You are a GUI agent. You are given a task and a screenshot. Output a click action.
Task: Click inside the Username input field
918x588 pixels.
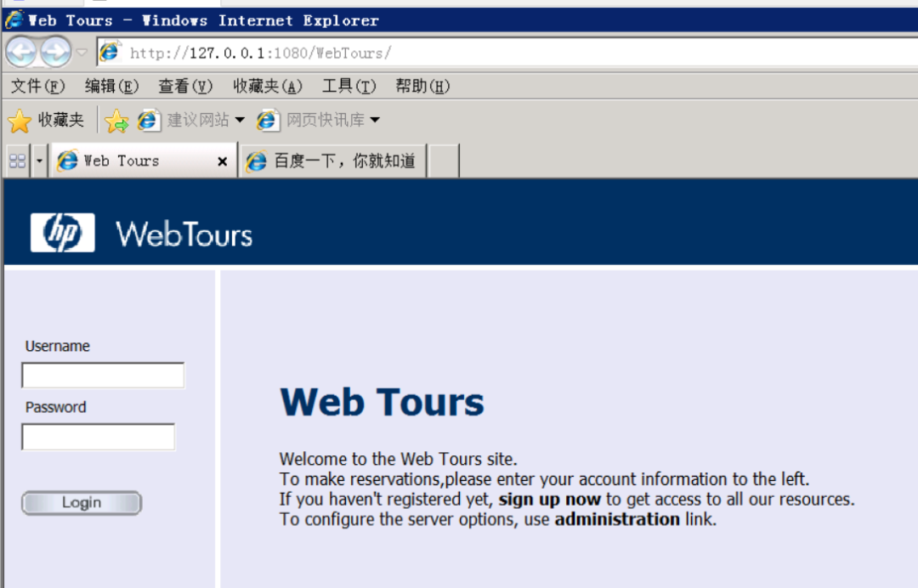102,375
